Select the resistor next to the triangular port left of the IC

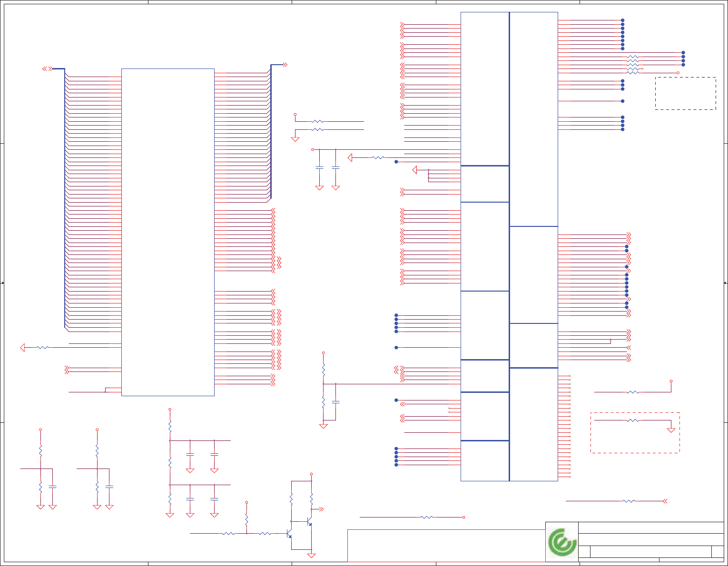(x=42, y=348)
